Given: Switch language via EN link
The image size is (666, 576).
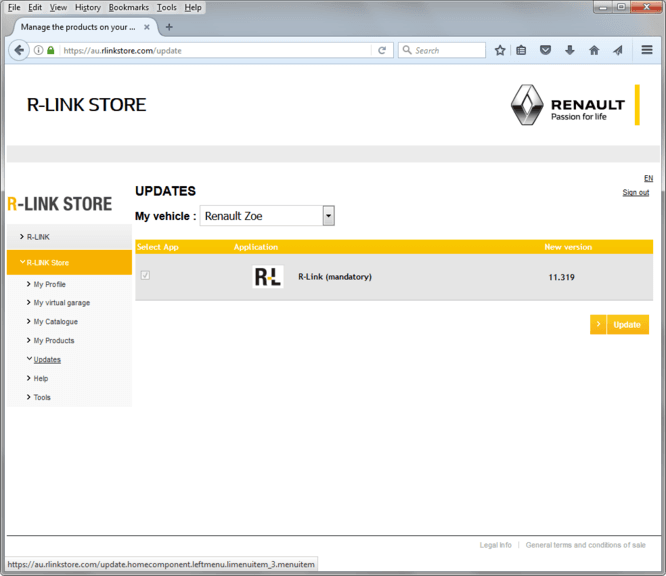Looking at the screenshot, I should click(x=648, y=178).
